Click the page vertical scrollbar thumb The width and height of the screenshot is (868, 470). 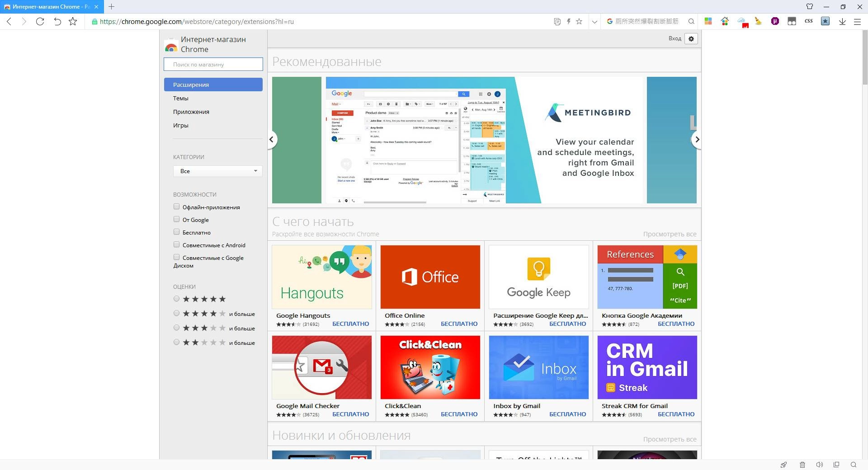(x=865, y=57)
